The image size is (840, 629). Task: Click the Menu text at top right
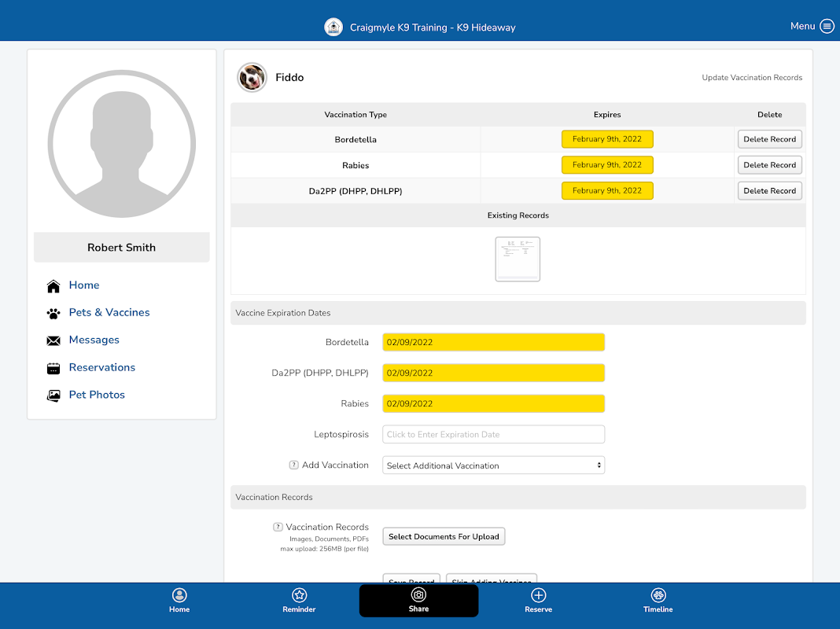802,26
